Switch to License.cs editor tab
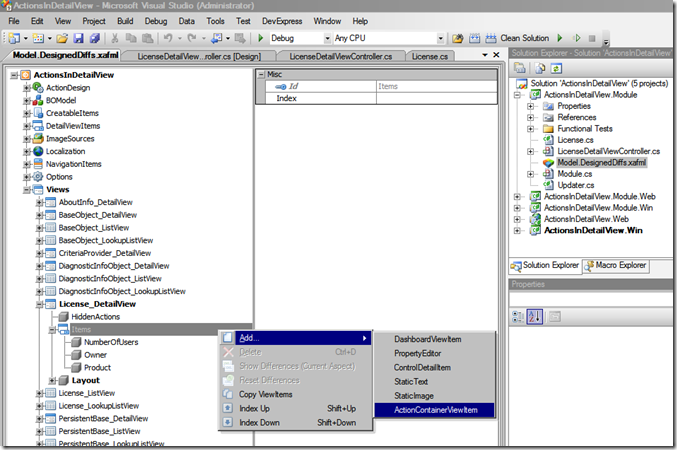This screenshot has height=450, width=677. tap(430, 57)
